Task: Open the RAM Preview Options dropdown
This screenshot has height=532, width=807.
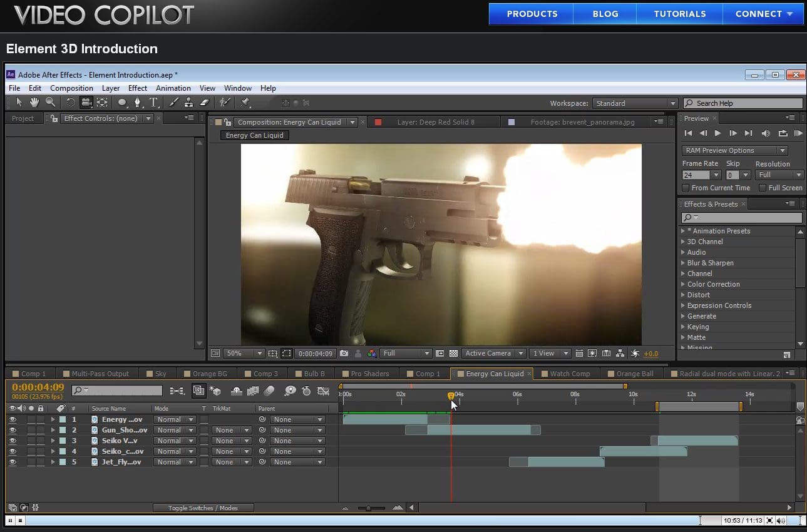Action: pos(734,150)
